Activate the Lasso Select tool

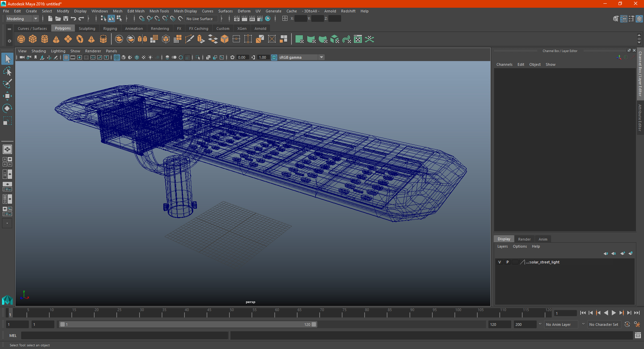click(x=7, y=71)
